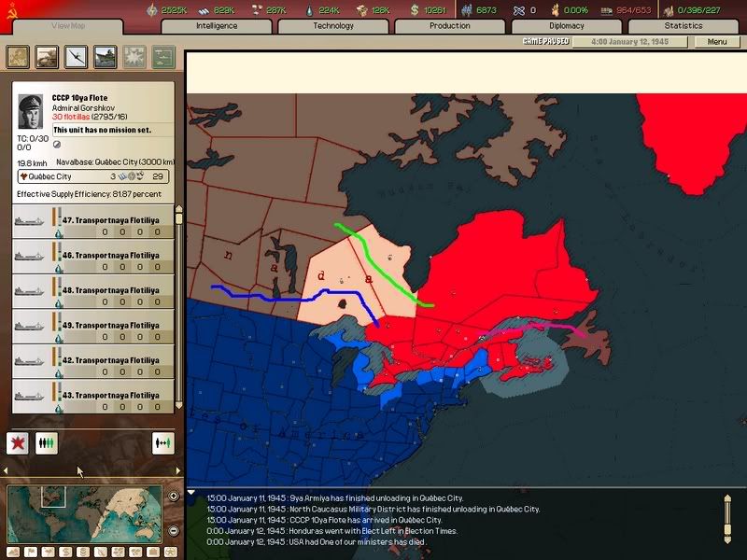
Task: Open the View Map tab
Action: pyautogui.click(x=68, y=26)
